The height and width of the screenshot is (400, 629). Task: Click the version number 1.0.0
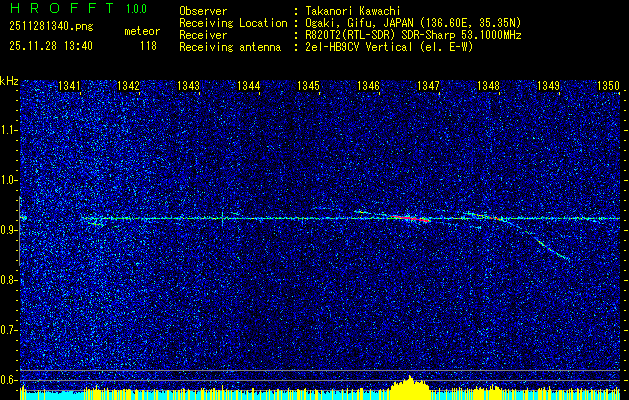click(x=136, y=9)
